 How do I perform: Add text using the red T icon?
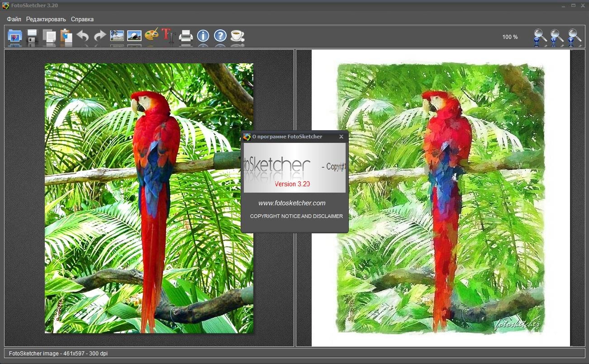click(168, 36)
